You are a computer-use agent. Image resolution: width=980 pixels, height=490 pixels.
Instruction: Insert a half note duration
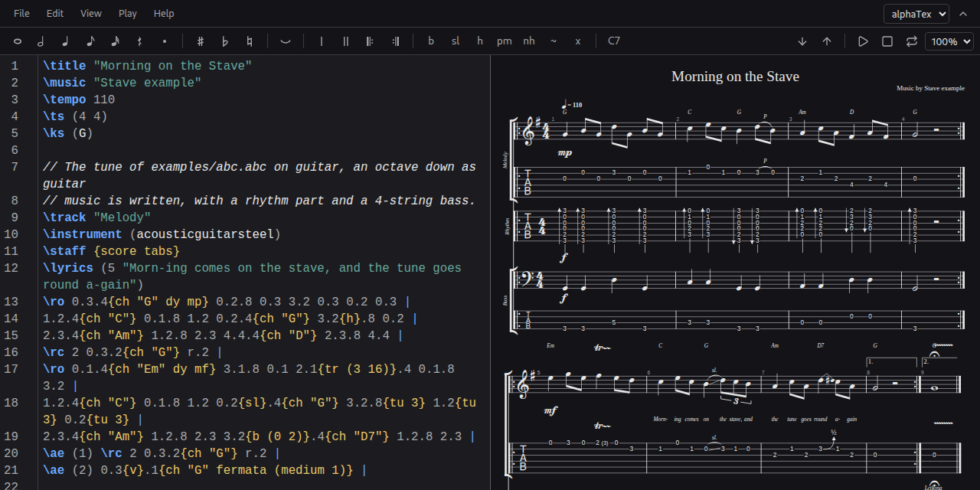point(41,41)
